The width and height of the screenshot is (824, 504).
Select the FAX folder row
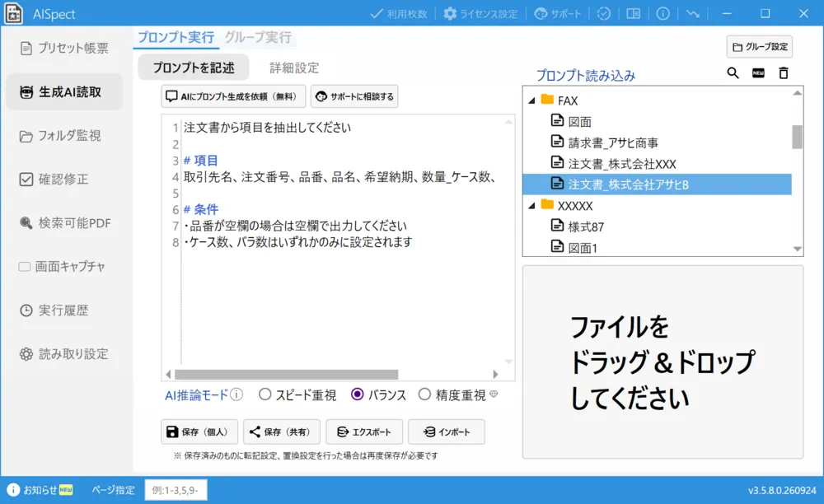click(657, 100)
